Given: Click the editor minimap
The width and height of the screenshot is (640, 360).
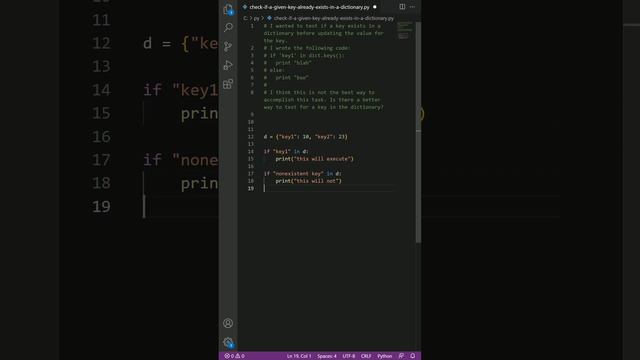Looking at the screenshot, I should coord(404,31).
